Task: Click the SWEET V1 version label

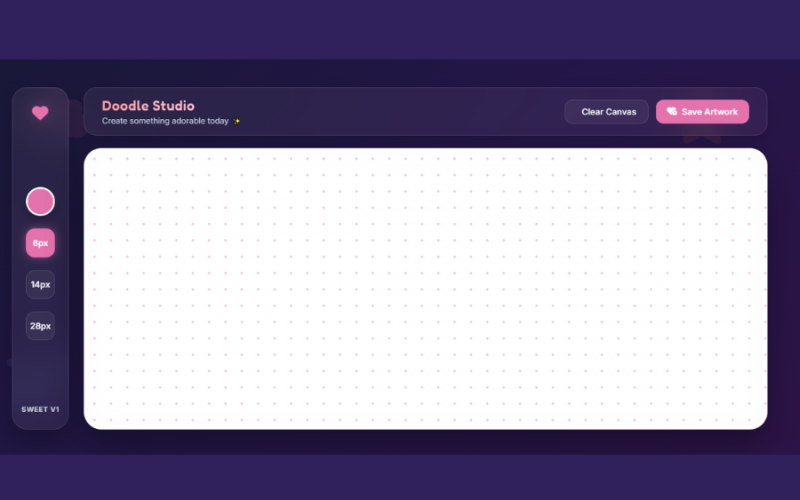Action: (40, 409)
